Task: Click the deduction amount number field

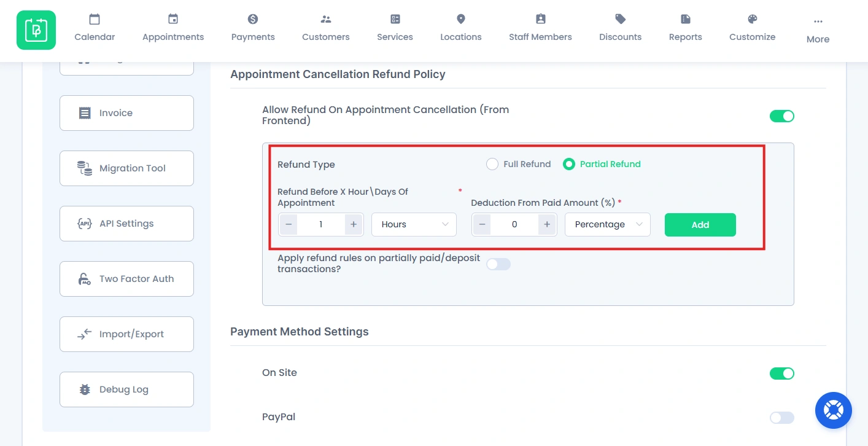Action: point(514,224)
